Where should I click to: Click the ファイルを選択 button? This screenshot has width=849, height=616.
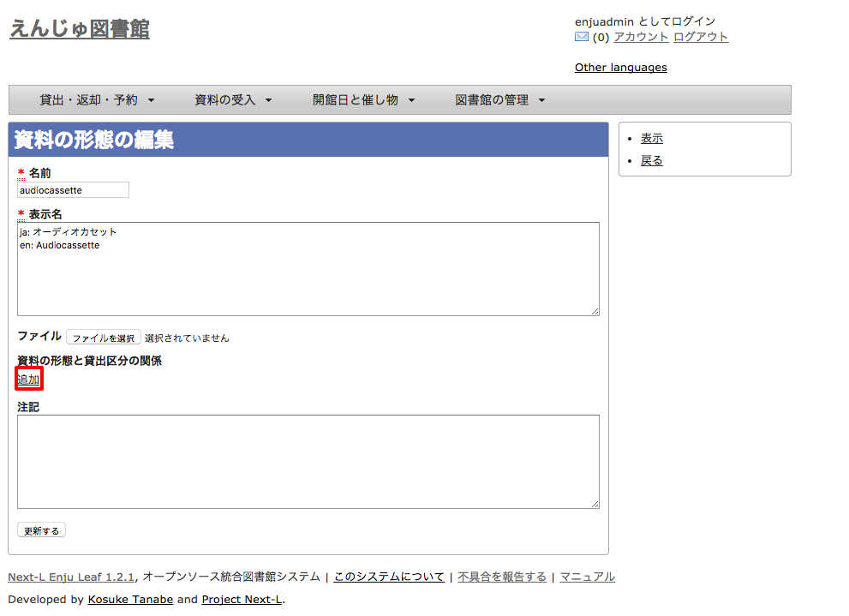(104, 338)
